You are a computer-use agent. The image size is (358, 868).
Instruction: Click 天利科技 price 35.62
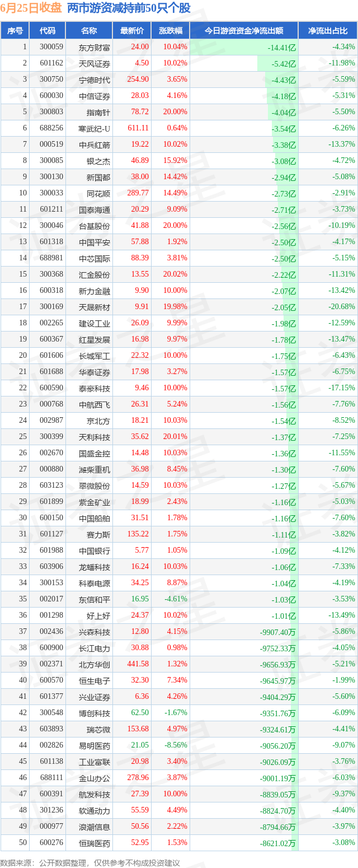139,437
